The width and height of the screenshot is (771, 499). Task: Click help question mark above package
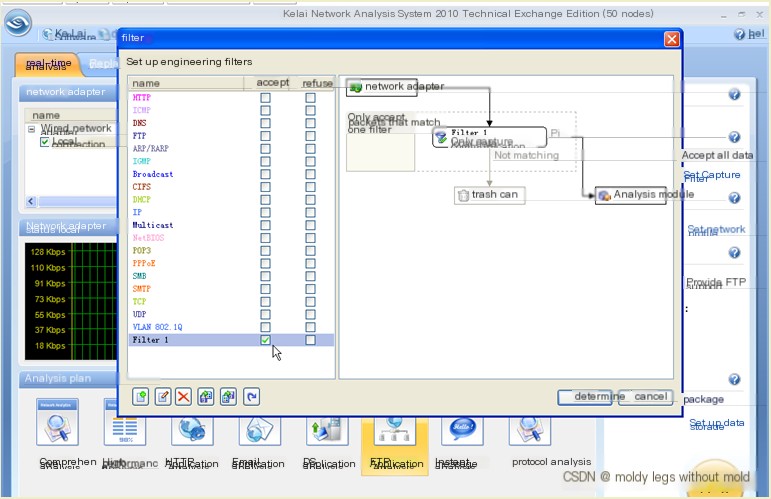pos(734,379)
